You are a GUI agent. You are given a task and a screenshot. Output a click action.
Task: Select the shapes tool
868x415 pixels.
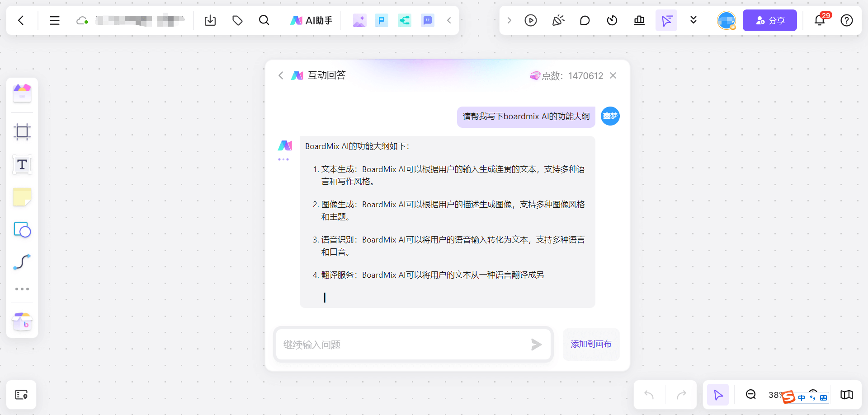click(22, 230)
